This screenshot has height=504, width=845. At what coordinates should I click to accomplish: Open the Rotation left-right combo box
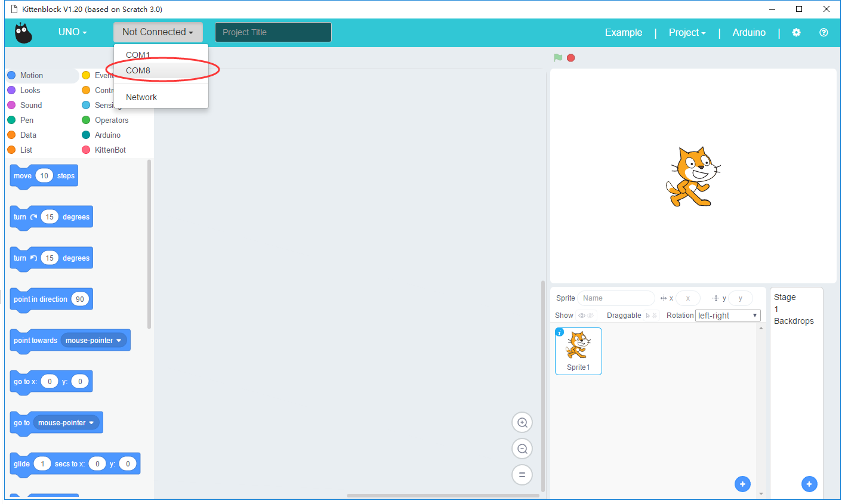click(x=728, y=316)
